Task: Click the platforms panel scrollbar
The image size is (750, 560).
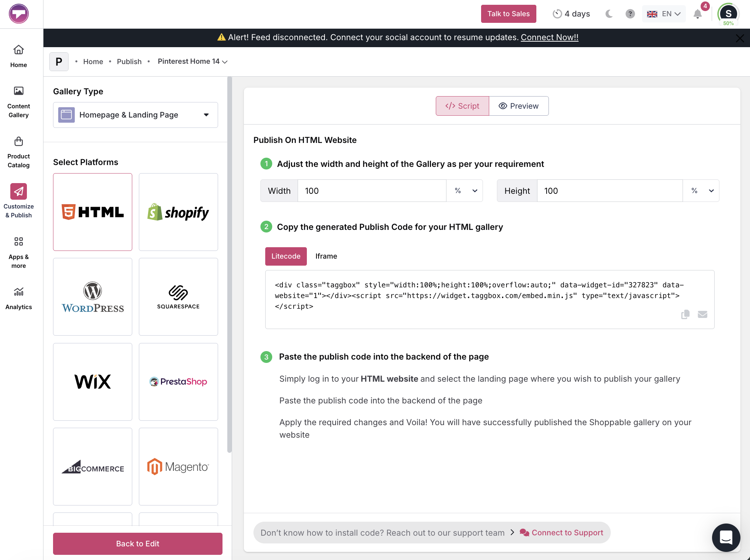Action: point(229,265)
